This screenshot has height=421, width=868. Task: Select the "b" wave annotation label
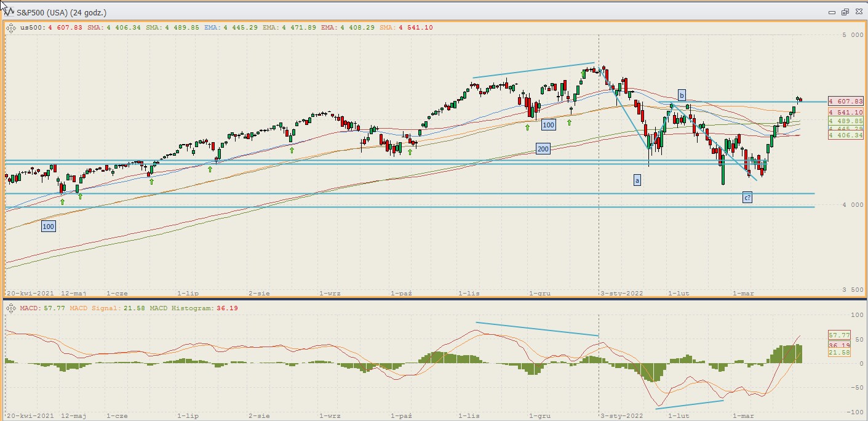coord(682,95)
